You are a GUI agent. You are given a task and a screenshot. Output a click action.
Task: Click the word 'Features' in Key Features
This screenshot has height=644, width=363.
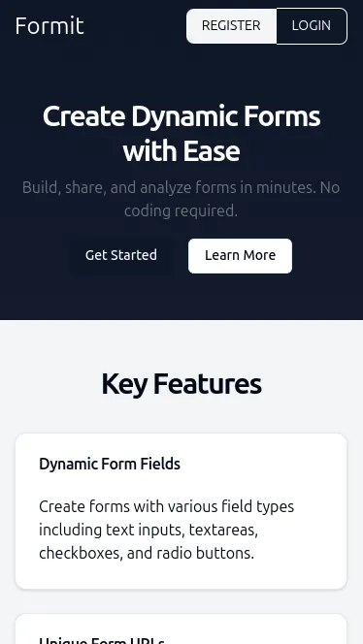(208, 384)
